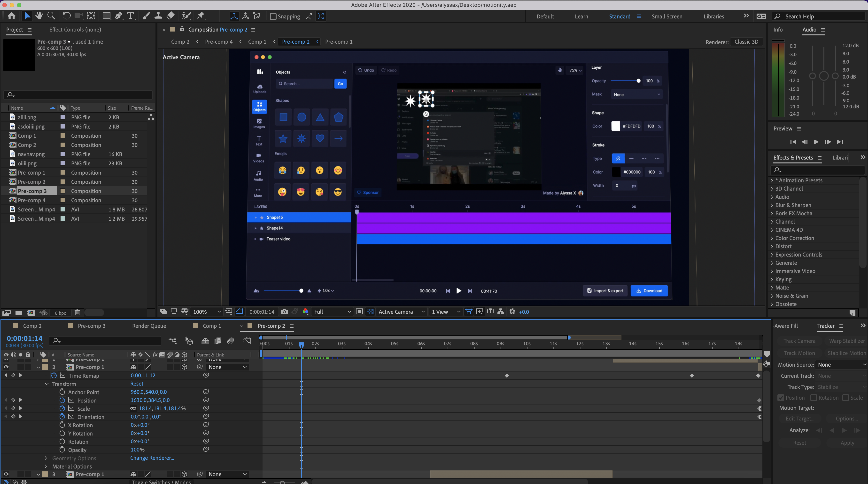Select Pre-comp 4 in Project list
Screen dimensions: 868x484
click(x=31, y=200)
